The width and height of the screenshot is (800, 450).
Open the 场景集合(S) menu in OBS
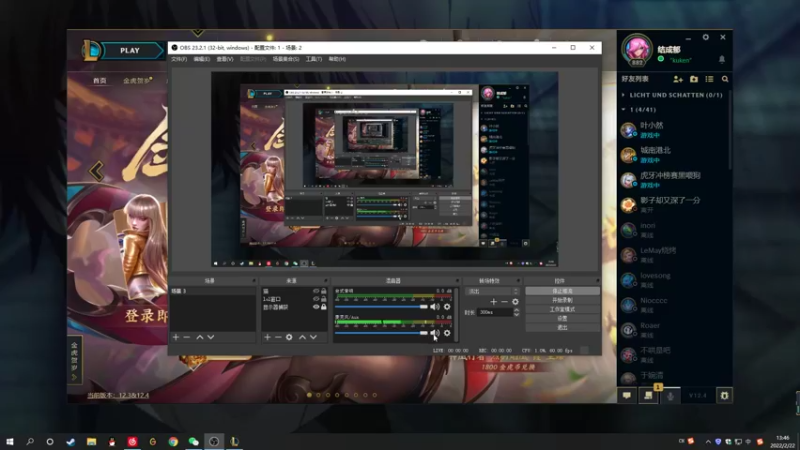286,59
